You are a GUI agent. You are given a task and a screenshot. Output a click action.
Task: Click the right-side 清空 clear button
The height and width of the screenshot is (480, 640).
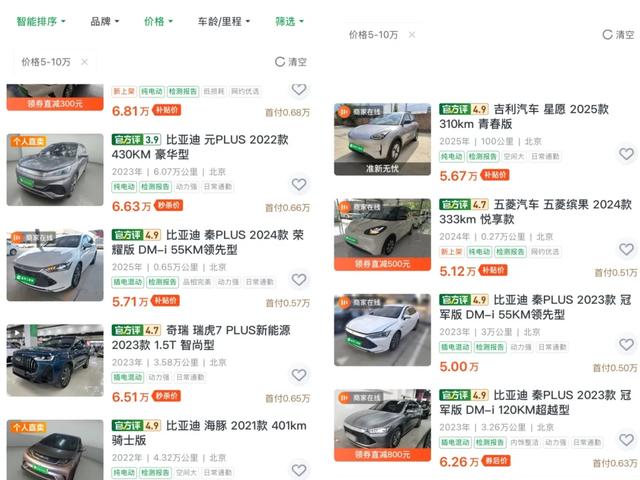click(x=618, y=35)
